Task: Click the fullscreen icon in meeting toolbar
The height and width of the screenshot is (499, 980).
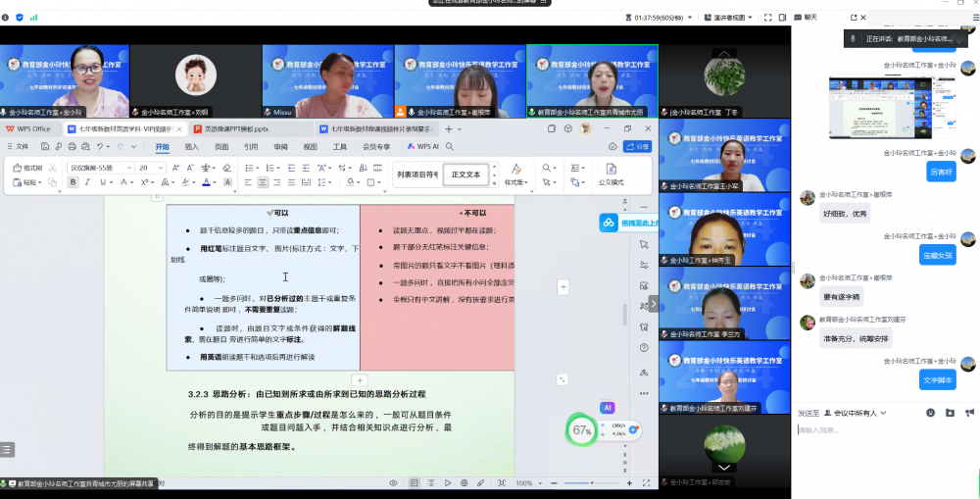Action: pyautogui.click(x=767, y=17)
